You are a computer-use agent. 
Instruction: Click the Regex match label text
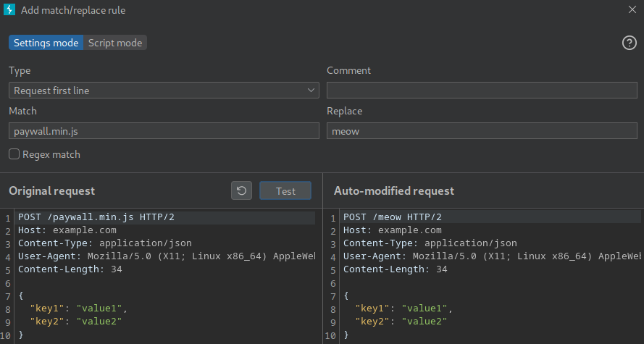[51, 154]
